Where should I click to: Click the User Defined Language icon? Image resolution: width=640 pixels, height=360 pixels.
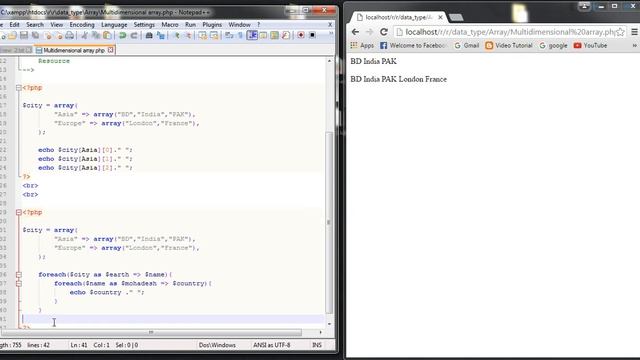[x=263, y=36]
